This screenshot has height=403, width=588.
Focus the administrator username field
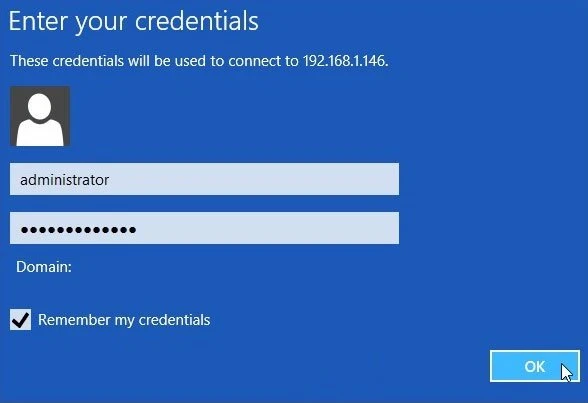tap(204, 179)
